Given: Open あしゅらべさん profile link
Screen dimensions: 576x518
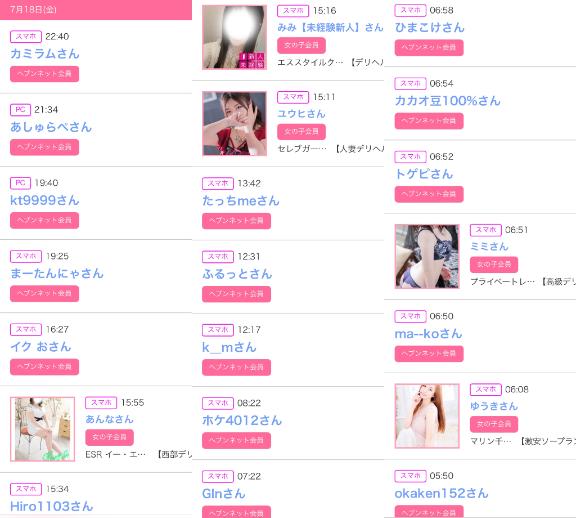Looking at the screenshot, I should click(x=51, y=127).
